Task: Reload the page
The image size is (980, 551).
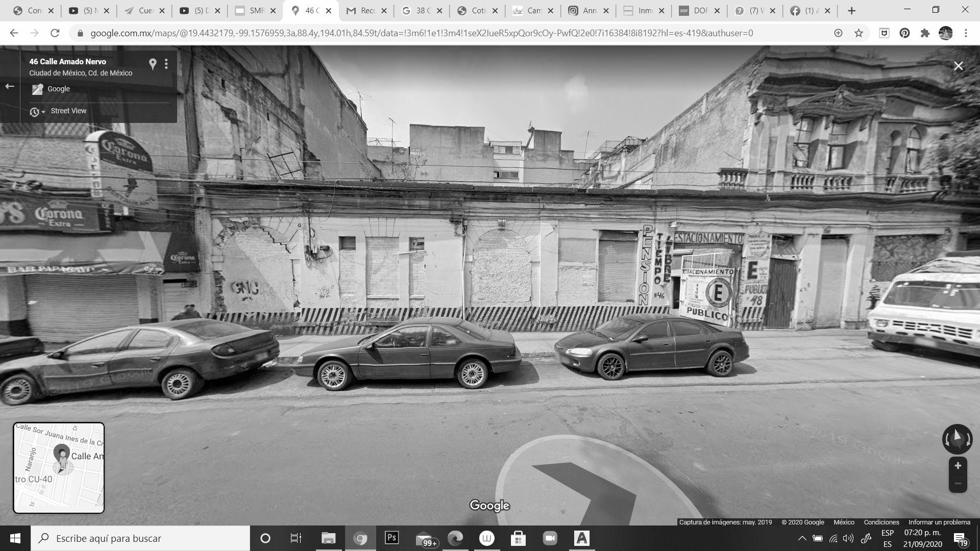Action: [55, 33]
